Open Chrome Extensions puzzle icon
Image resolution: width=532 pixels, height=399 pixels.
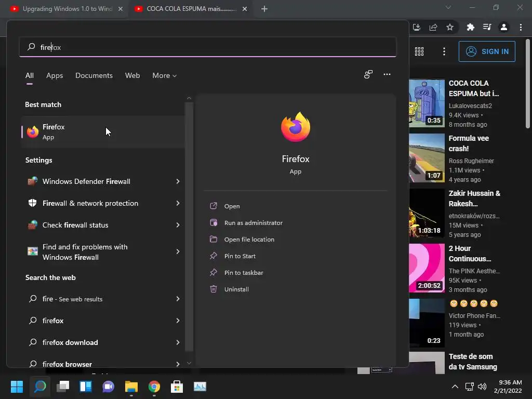coord(470,27)
